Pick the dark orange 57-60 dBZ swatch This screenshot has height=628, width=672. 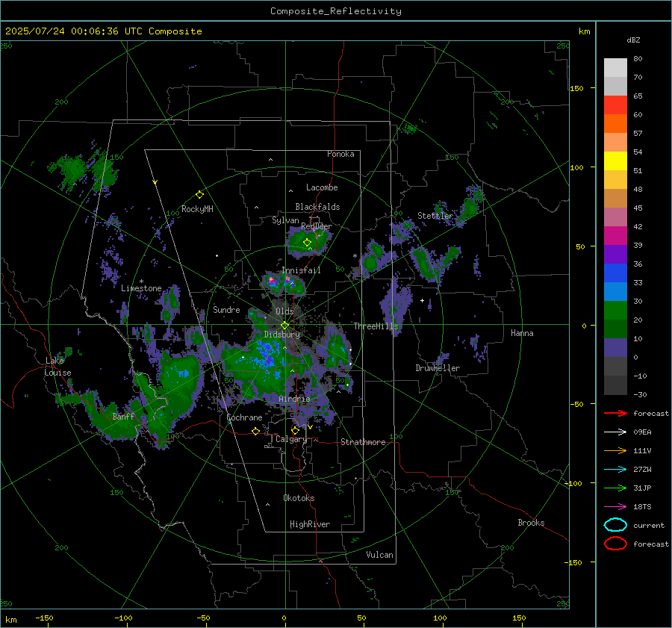tap(615, 124)
